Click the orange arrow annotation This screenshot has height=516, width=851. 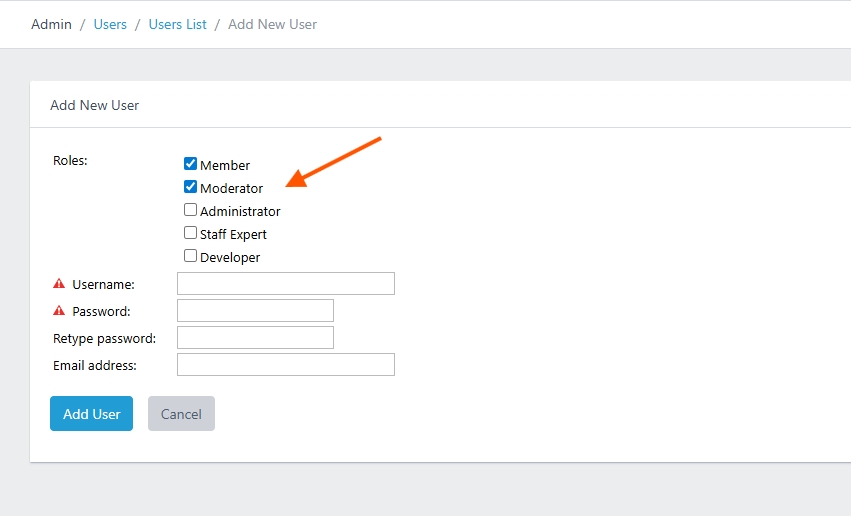[x=333, y=162]
